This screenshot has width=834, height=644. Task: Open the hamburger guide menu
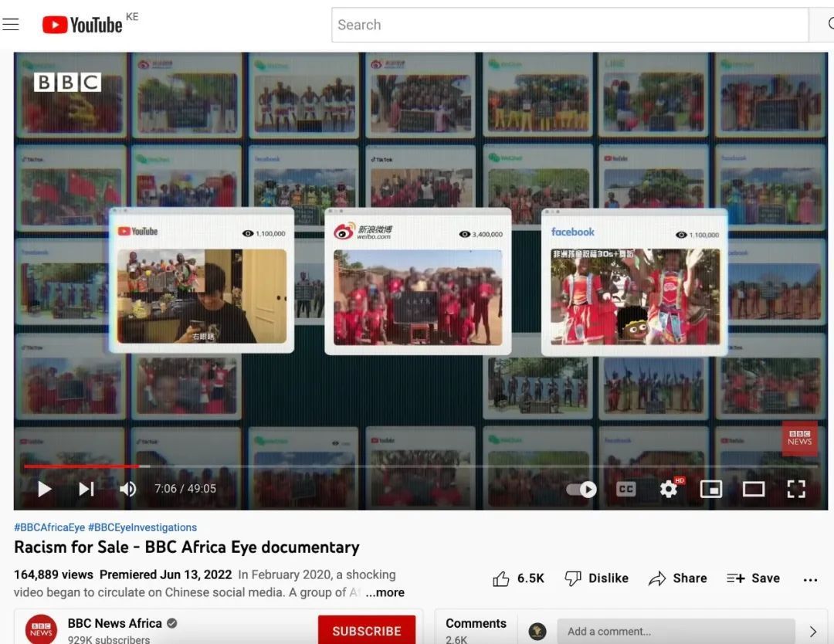click(11, 25)
